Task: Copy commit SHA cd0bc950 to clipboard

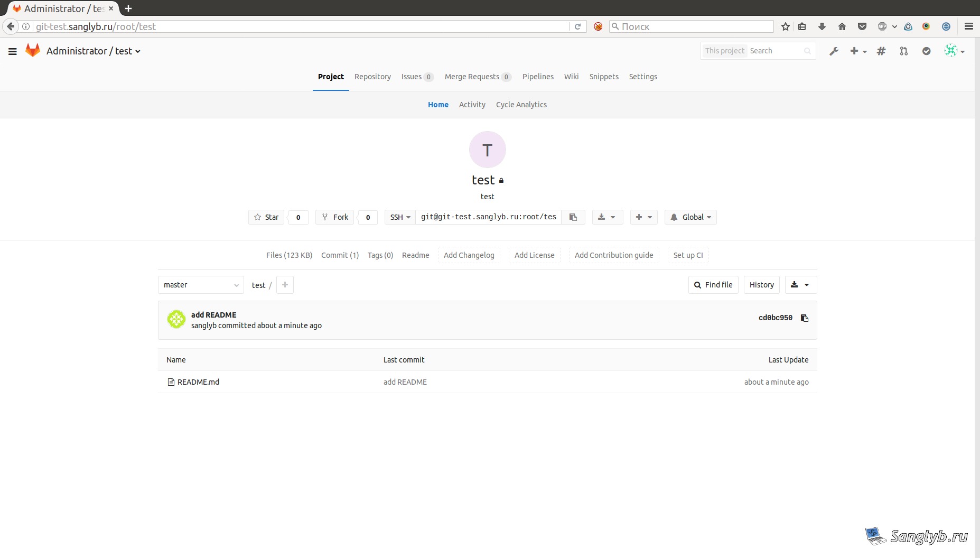Action: pyautogui.click(x=805, y=318)
